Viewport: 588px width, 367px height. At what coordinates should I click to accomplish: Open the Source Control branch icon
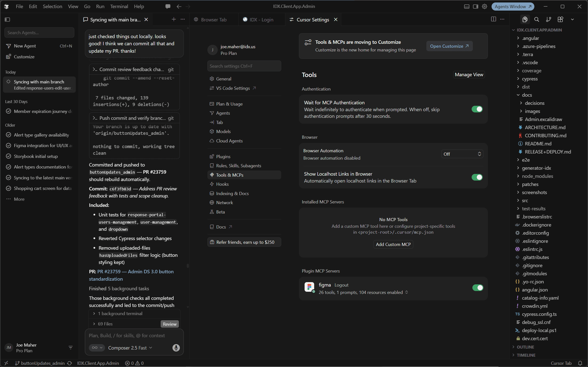point(548,19)
